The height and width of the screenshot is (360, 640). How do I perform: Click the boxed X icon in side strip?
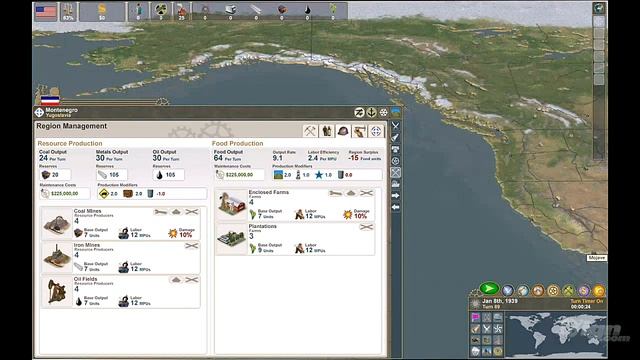(395, 172)
